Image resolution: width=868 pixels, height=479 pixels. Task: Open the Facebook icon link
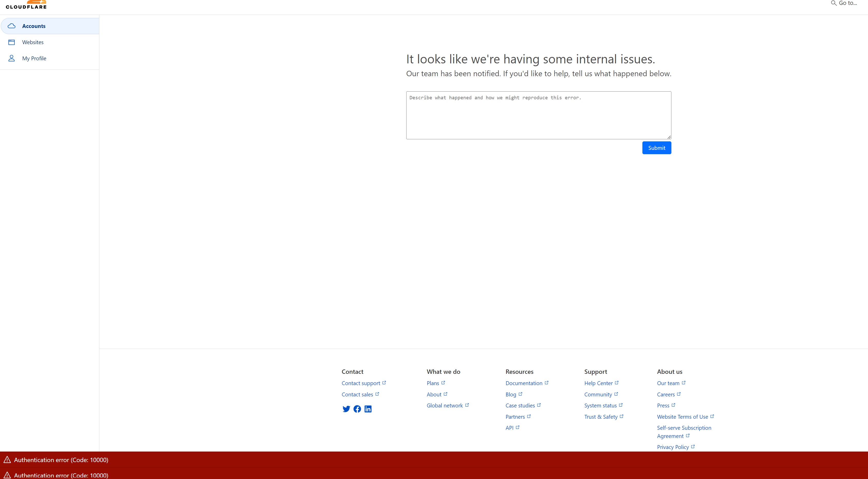(357, 409)
